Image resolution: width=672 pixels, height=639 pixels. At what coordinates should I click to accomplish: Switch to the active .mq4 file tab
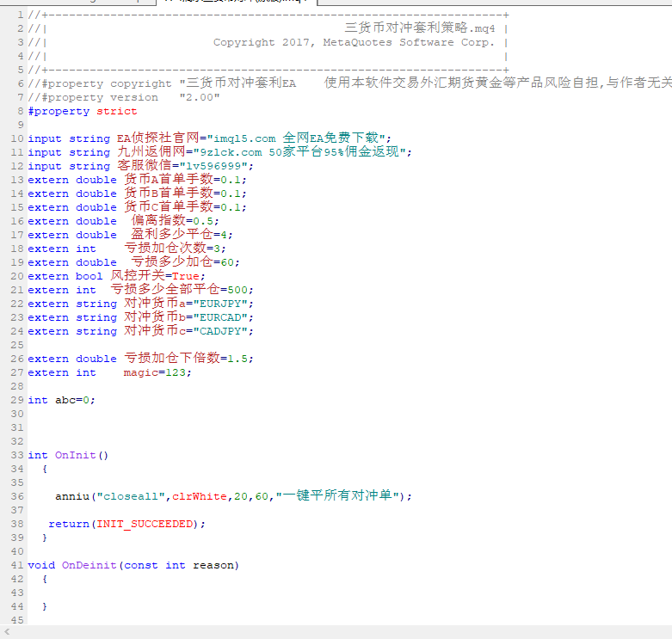click(232, 3)
